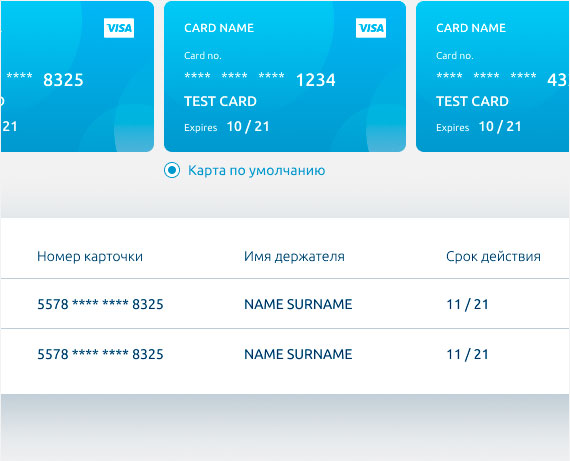Select the right card ending in 43
The width and height of the screenshot is (570, 461).
click(493, 76)
